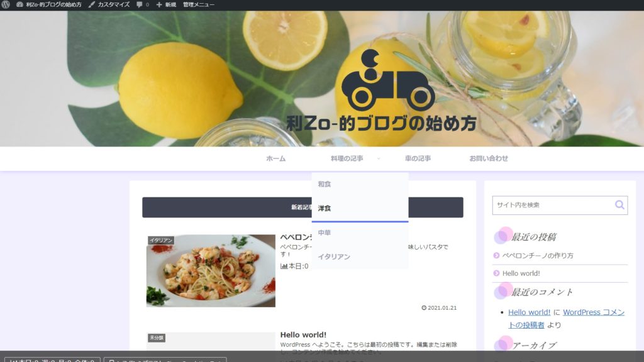Click the カスタマイズ brush icon
644x362 pixels.
92,4
